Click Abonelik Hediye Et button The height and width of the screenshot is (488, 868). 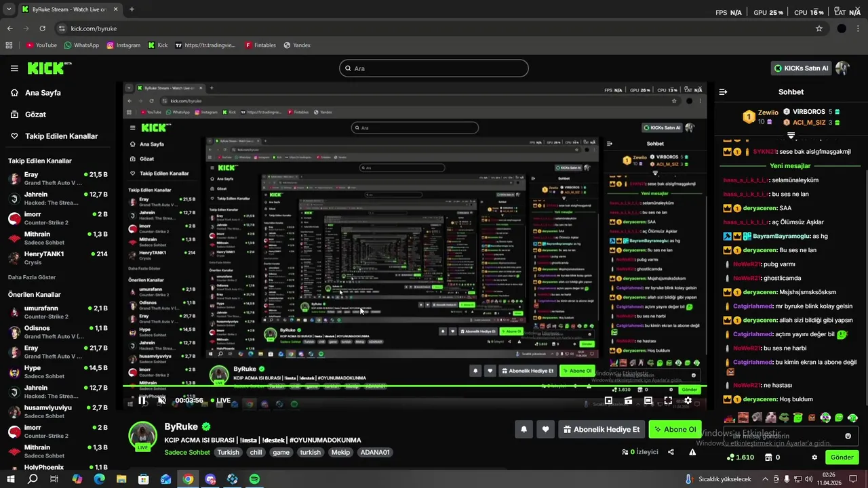pyautogui.click(x=601, y=429)
